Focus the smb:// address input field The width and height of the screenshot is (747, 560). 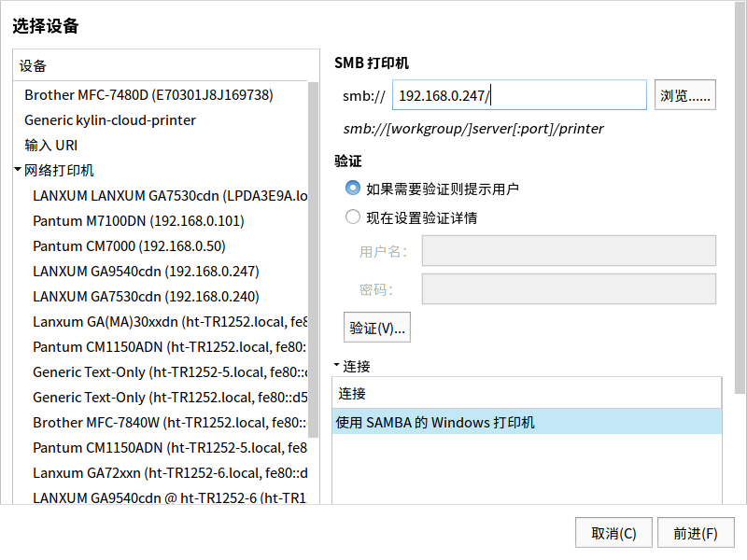point(519,95)
